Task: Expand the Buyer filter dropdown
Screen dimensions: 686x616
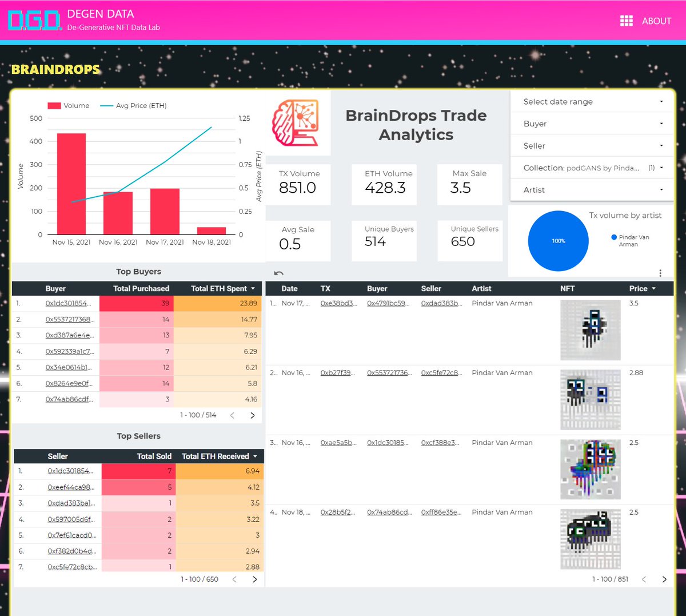Action: tap(593, 124)
